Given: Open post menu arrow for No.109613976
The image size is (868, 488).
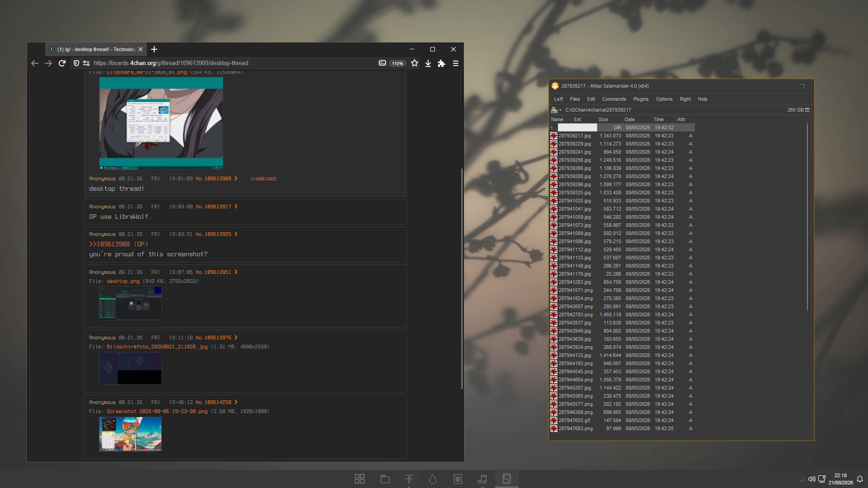Looking at the screenshot, I should [236, 338].
